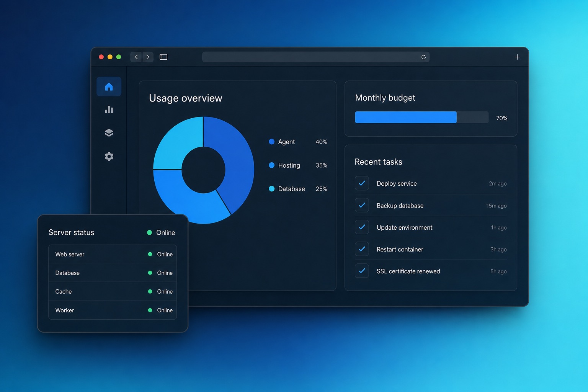588x392 pixels.
Task: Click the 15m ago timestamp
Action: click(497, 206)
